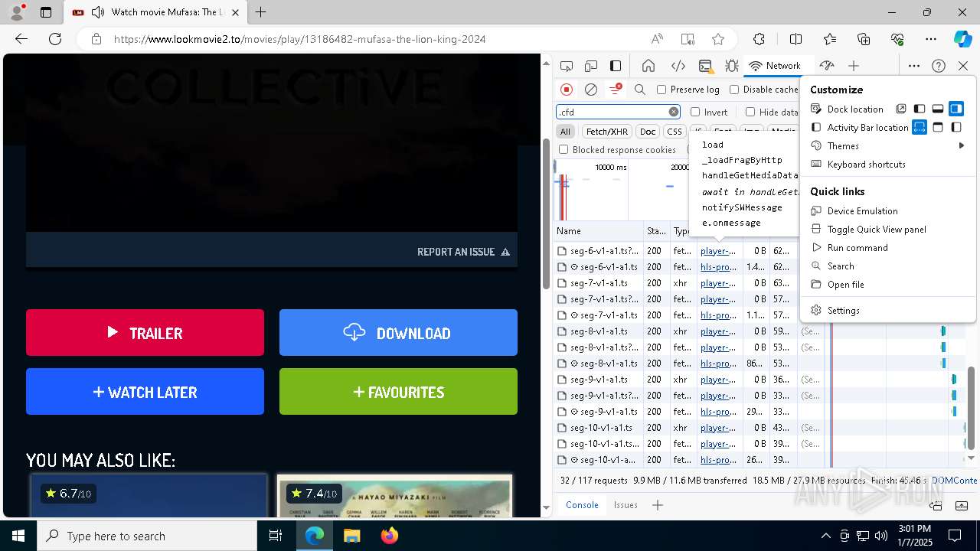Add more tools with the plus icon
The width and height of the screenshot is (980, 551).
pyautogui.click(x=854, y=66)
